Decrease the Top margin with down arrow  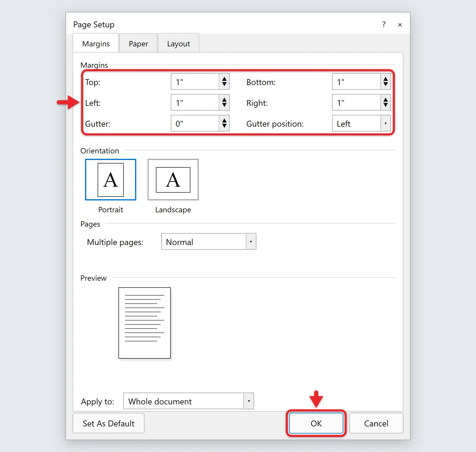pos(224,85)
